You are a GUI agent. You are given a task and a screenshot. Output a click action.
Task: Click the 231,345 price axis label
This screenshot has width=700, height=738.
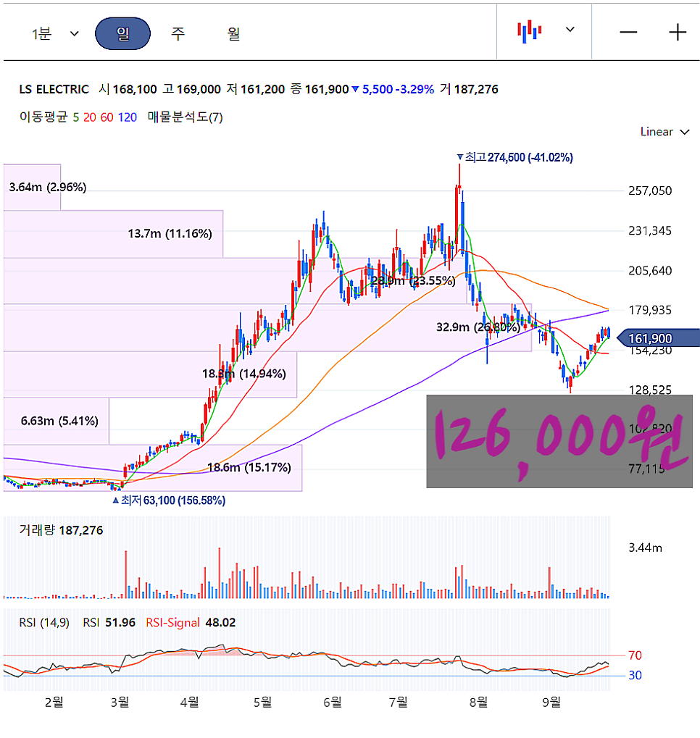coord(650,230)
